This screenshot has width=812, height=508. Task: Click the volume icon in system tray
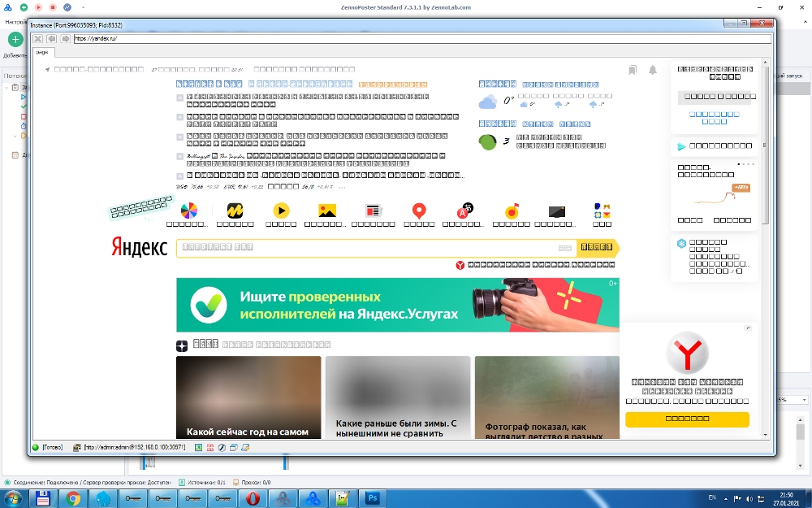coord(749,499)
